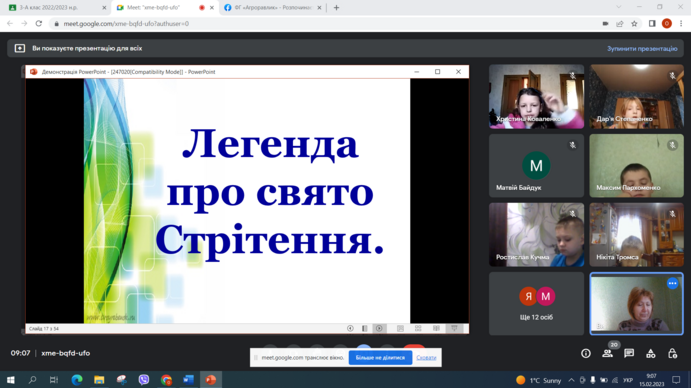Switch to Word on taskbar

[189, 380]
